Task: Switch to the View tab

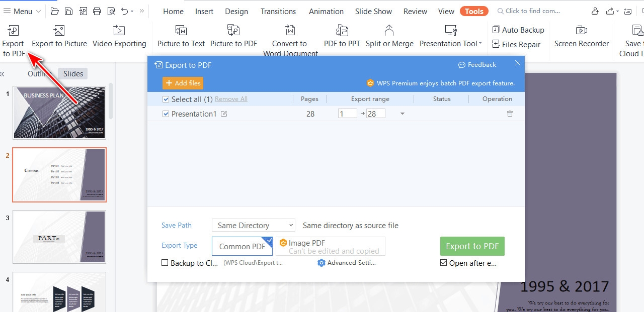Action: coord(446,11)
